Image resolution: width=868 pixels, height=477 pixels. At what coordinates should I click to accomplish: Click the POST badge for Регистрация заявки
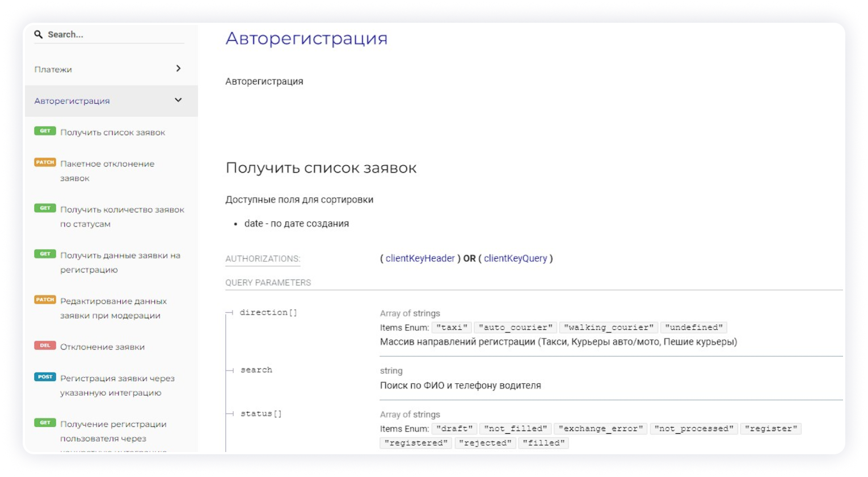[x=45, y=377]
